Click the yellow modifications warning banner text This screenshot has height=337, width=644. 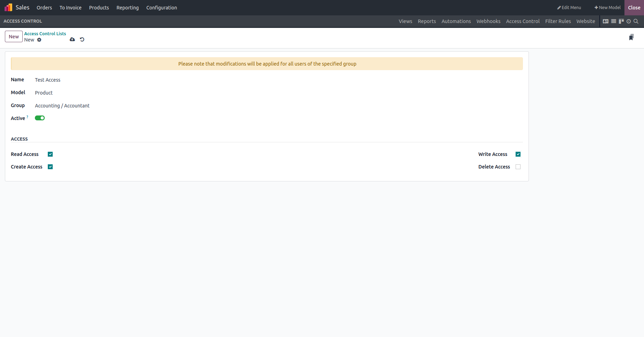pos(267,64)
